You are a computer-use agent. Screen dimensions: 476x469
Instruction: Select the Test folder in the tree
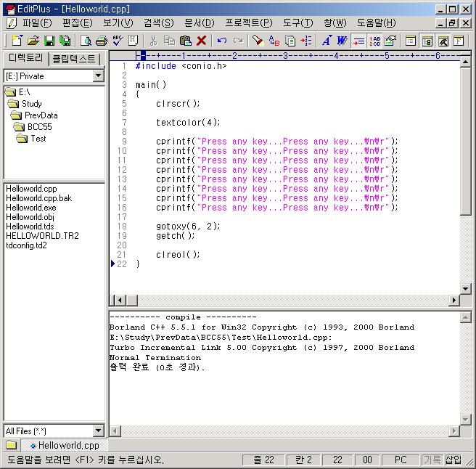[31, 139]
